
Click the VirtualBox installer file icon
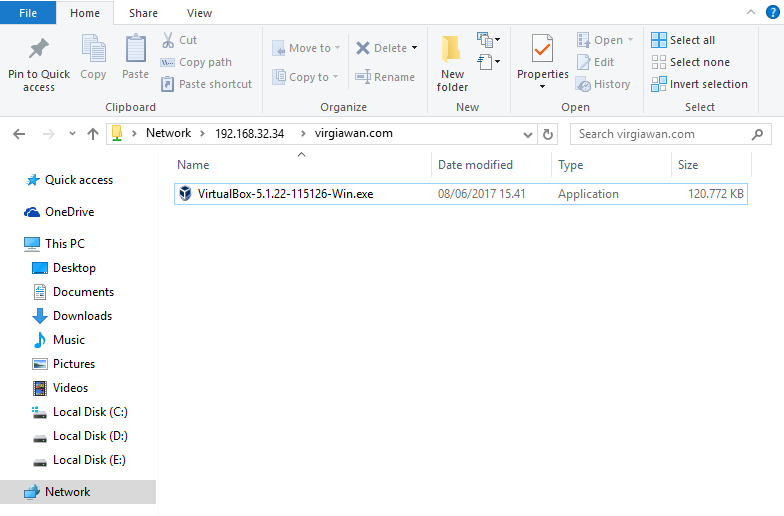185,194
